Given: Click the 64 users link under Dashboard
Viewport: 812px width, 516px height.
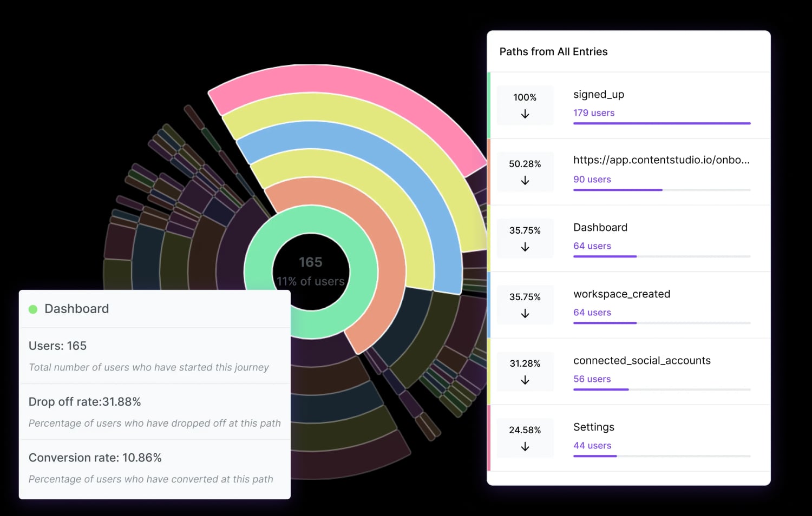Looking at the screenshot, I should [592, 246].
